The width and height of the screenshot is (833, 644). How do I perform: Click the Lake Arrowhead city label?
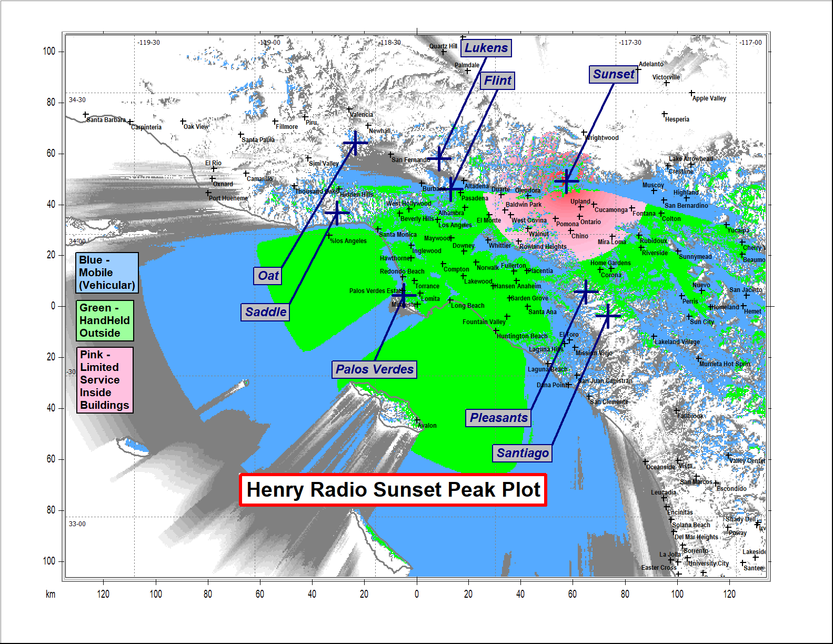click(691, 159)
